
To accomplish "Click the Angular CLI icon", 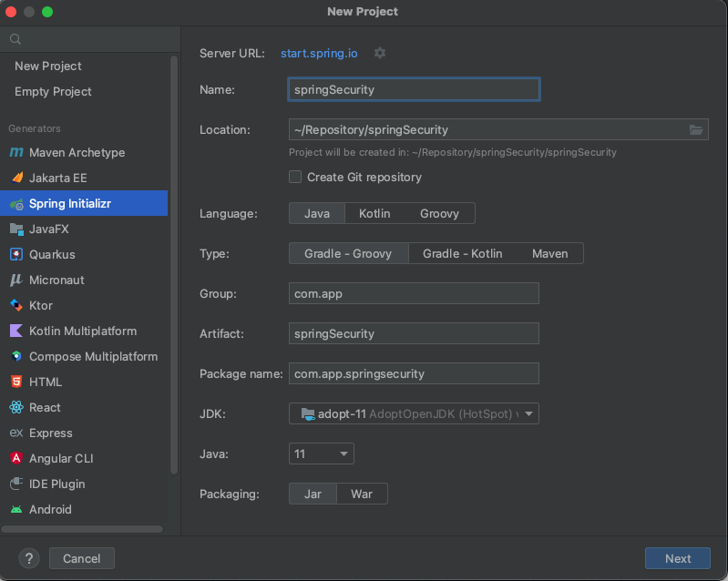I will [x=16, y=458].
